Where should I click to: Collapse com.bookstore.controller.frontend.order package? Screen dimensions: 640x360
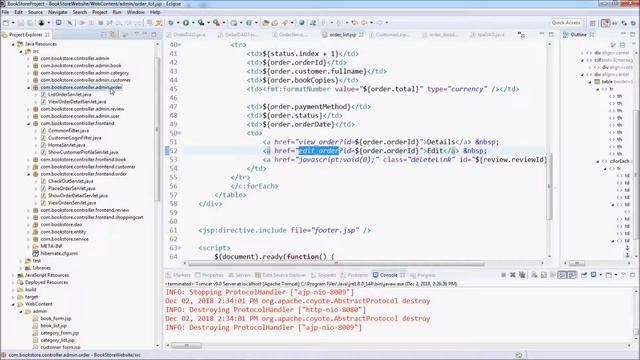pyautogui.click(x=29, y=174)
